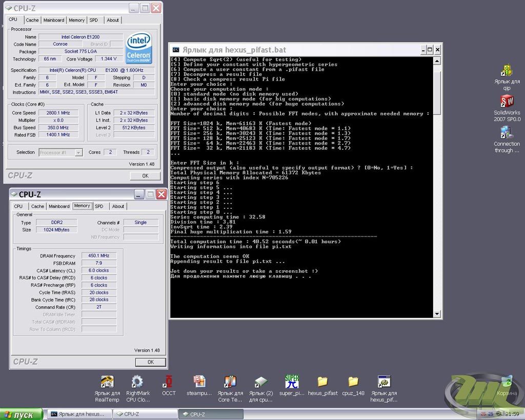Click the Intel Celeron E1200 name field
The height and width of the screenshot is (420, 525).
tap(80, 37)
